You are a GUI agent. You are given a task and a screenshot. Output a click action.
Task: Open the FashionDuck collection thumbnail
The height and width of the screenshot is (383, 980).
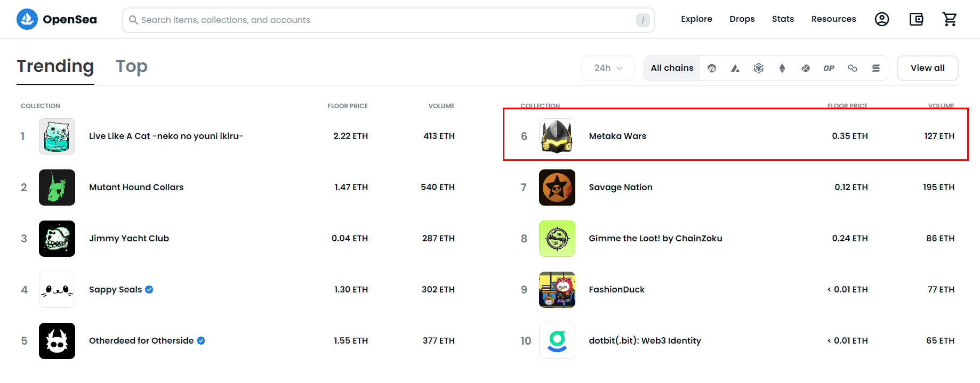(557, 290)
